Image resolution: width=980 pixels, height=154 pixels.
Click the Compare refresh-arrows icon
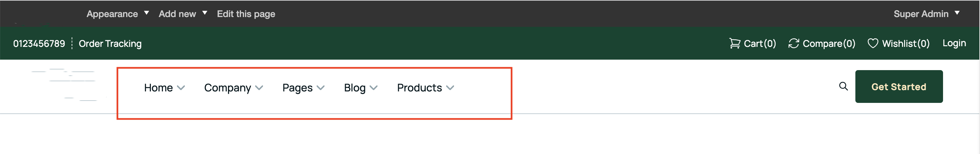click(793, 43)
